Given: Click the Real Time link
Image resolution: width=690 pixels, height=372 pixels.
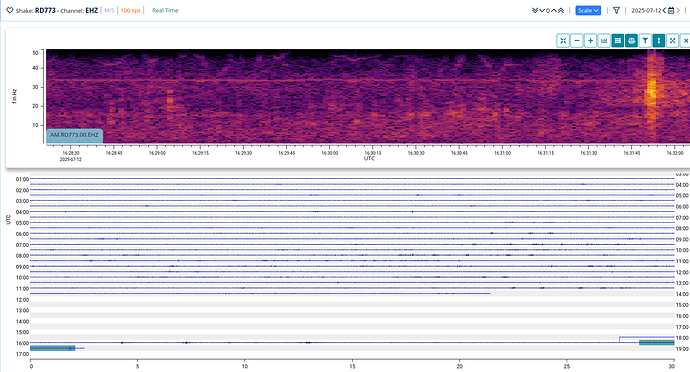Looking at the screenshot, I should 165,10.
